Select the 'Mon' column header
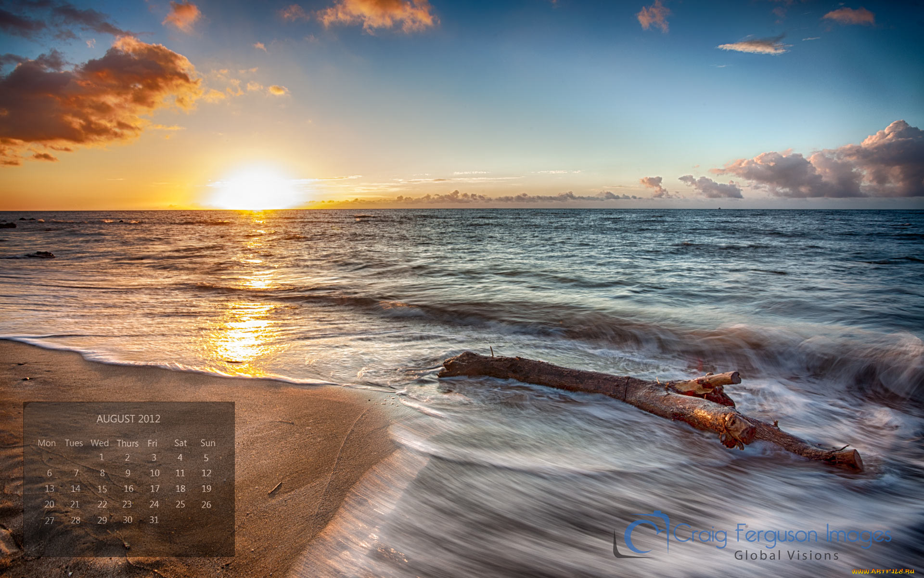924x578 pixels. tap(47, 443)
